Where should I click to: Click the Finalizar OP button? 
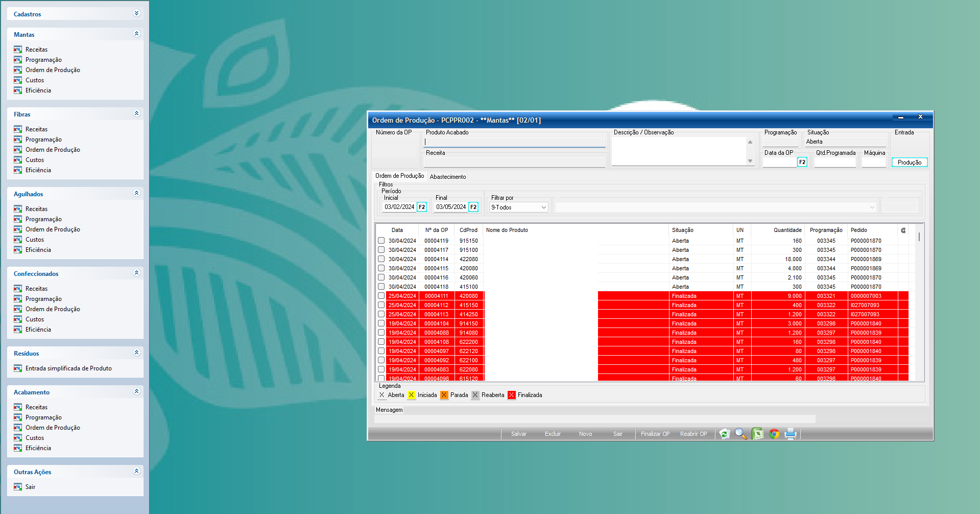655,434
